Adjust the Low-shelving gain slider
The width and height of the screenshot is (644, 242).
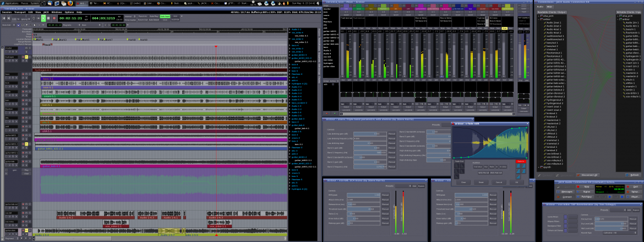click(369, 134)
